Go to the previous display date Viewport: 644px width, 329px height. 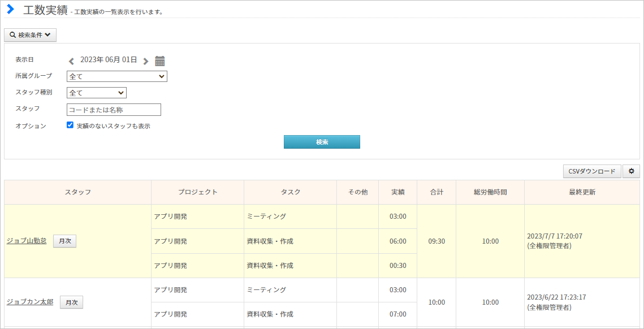coord(71,61)
